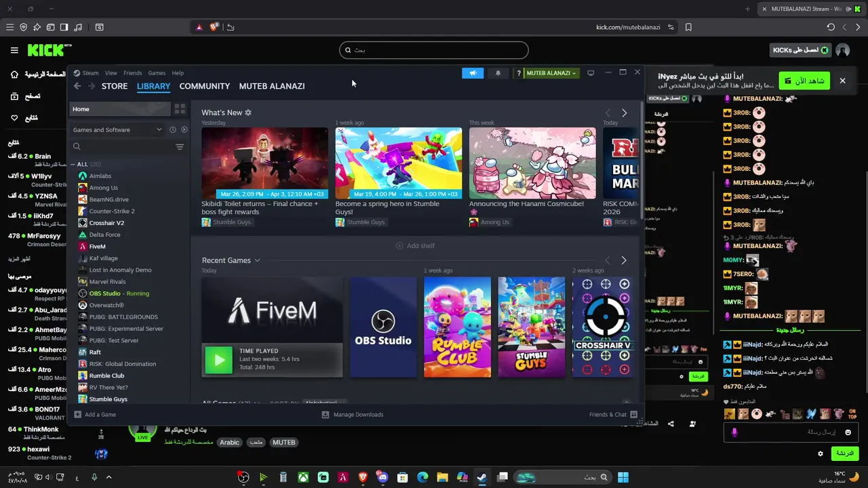868x488 pixels.
Task: Open What's New settings gear
Action: (248, 113)
